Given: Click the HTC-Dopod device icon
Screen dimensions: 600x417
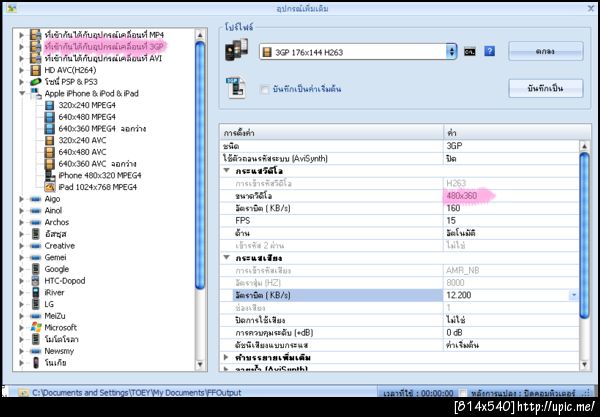Looking at the screenshot, I should tap(36, 281).
